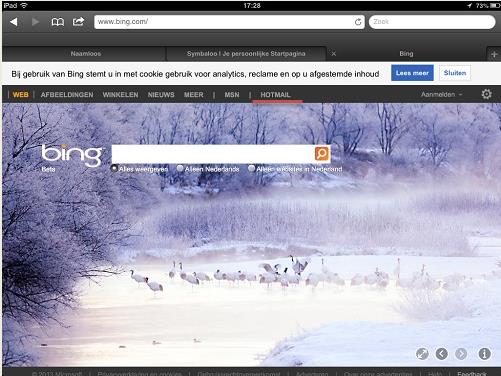The height and width of the screenshot is (376, 501).
Task: Tap the share arrow icon
Action: [78, 22]
